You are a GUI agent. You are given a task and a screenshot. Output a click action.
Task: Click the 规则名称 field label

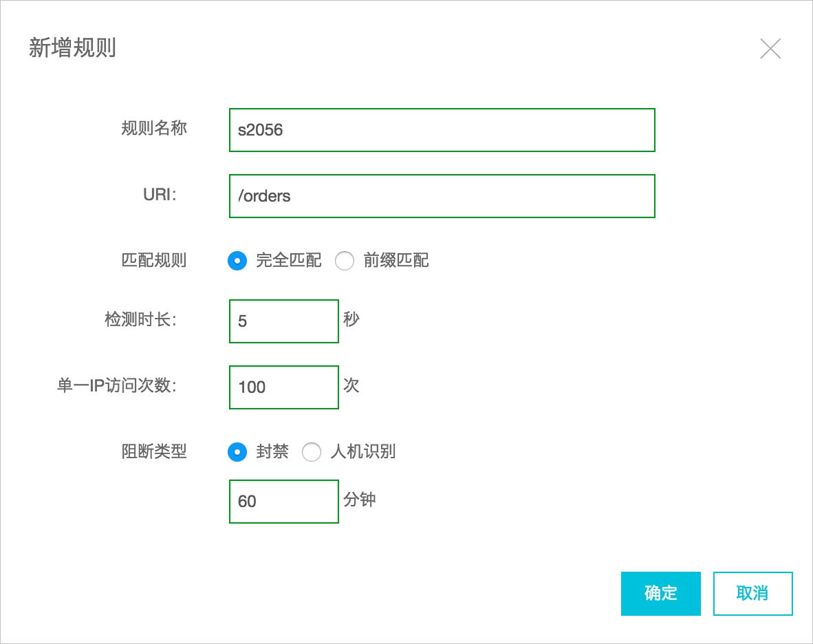(153, 129)
